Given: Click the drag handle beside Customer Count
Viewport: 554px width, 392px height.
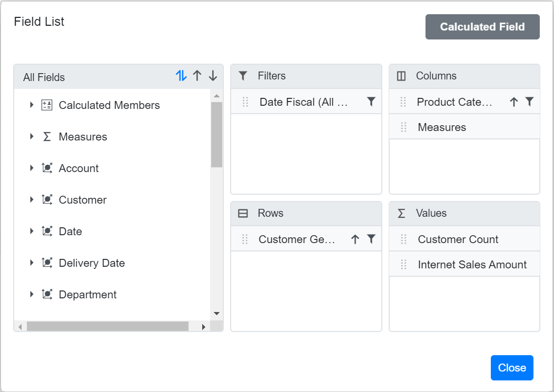Looking at the screenshot, I should click(403, 239).
